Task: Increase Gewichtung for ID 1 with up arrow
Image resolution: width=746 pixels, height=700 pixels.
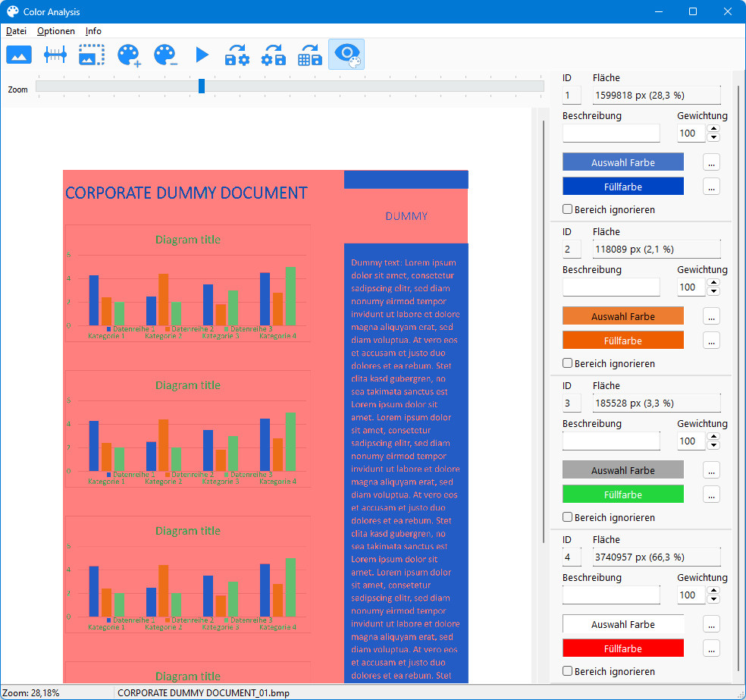Action: 713,129
